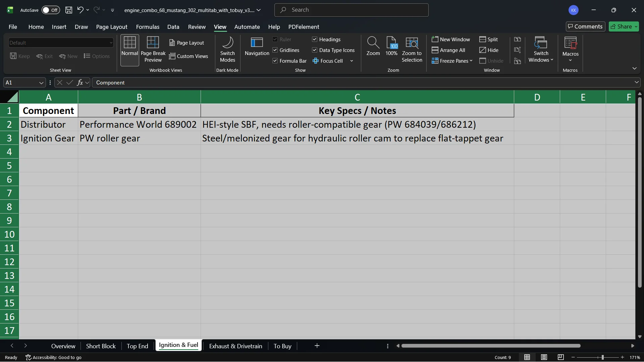644x362 pixels.
Task: Select the Page Break Preview status icon
Action: 560,357
